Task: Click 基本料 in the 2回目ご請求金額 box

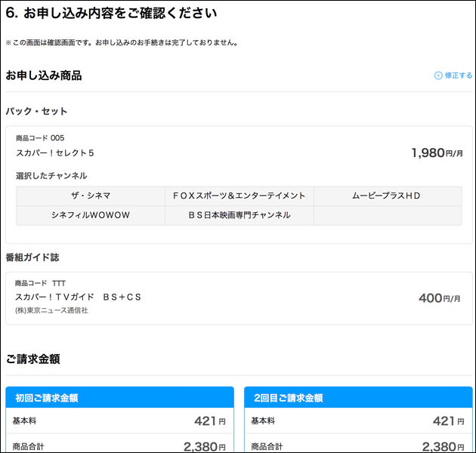Action: pyautogui.click(x=263, y=421)
